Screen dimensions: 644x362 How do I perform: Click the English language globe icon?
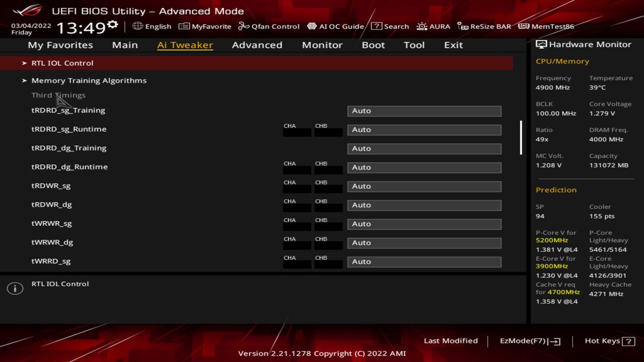(137, 26)
